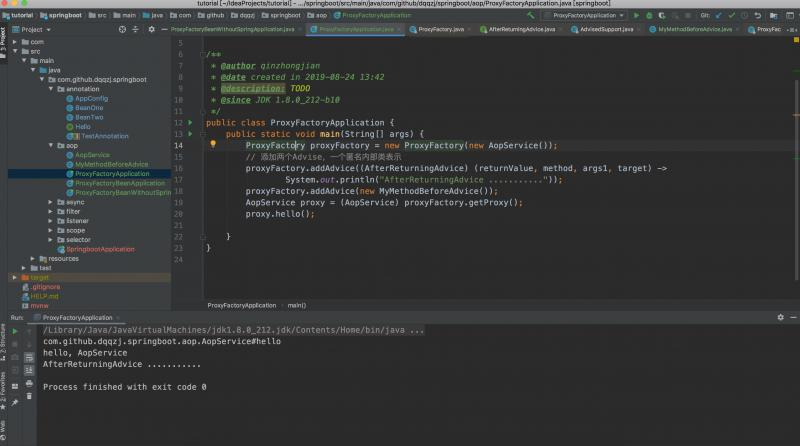Run ProxyFactoryApplication with toolbar play icon
The image size is (800, 446).
point(636,15)
